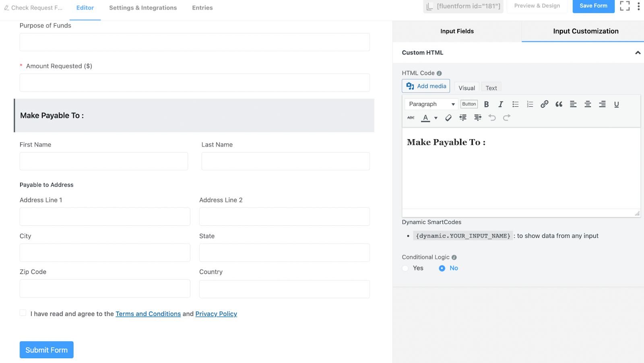Click the Address Line 1 field
Image resolution: width=644 pixels, height=363 pixels.
pos(105,217)
